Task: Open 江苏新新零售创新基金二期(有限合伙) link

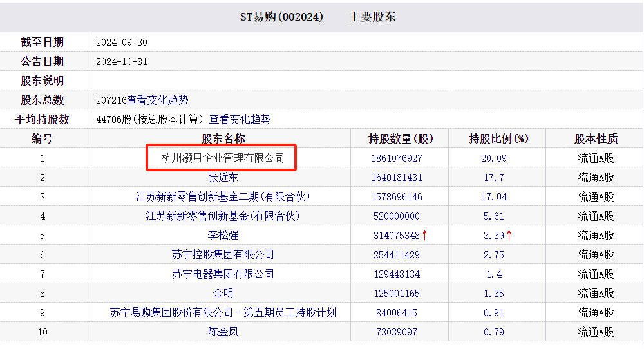Action: [223, 196]
